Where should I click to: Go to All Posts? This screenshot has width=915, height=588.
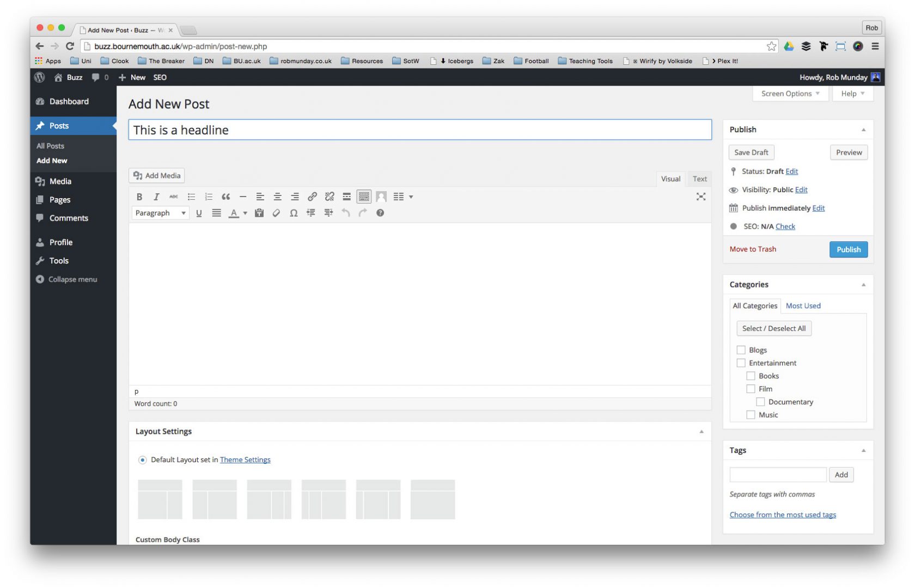(50, 146)
